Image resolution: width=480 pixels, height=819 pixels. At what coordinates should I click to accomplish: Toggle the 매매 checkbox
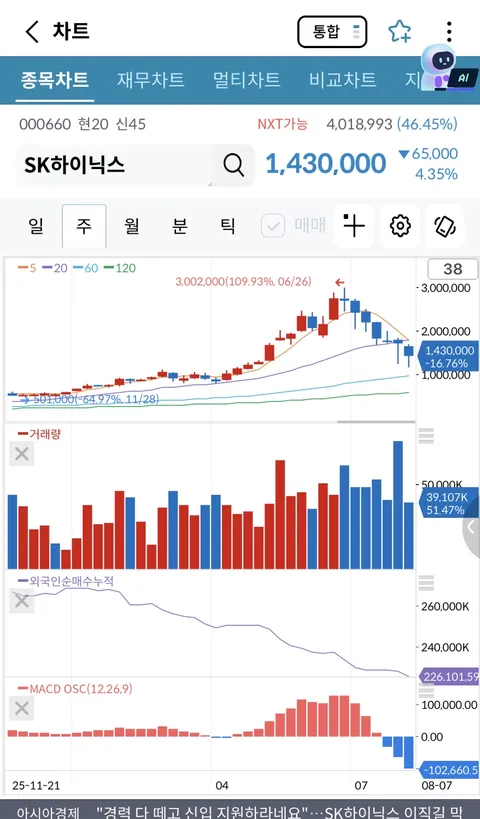click(273, 226)
